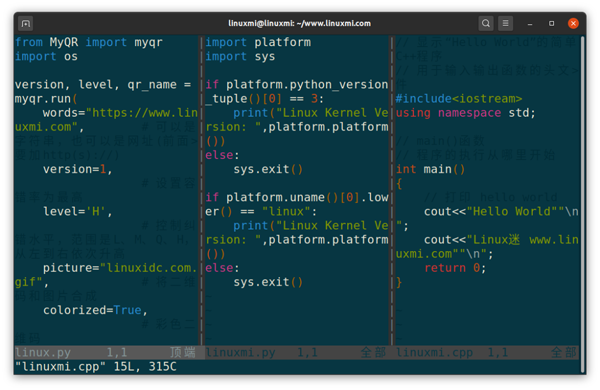Click the opening brace '{' in cpp pane
The width and height of the screenshot is (600, 390).
pyautogui.click(x=399, y=184)
